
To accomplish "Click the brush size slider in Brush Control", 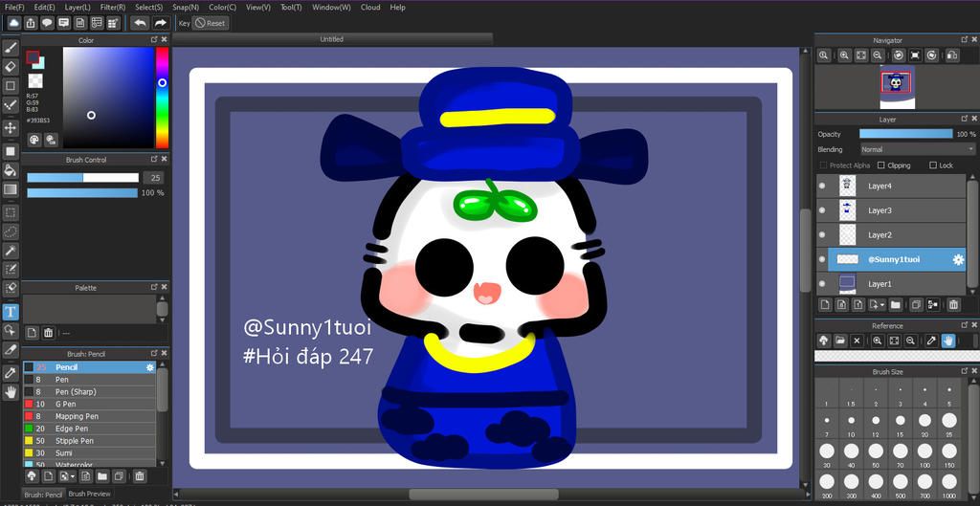I will click(x=82, y=177).
